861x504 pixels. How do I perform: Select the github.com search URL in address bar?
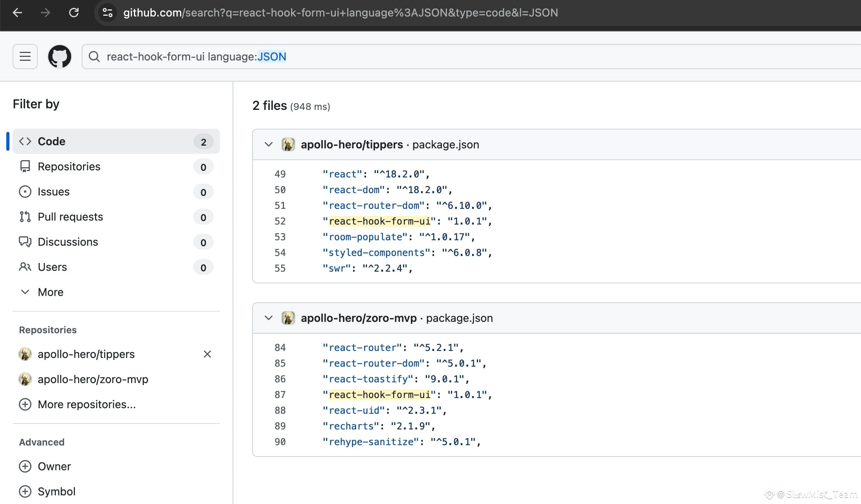pos(341,13)
